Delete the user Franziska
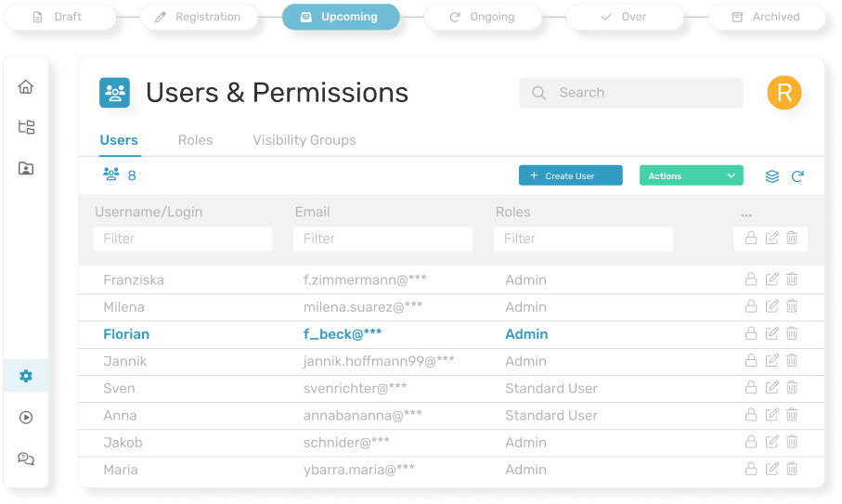This screenshot has width=842, height=504. (x=792, y=279)
